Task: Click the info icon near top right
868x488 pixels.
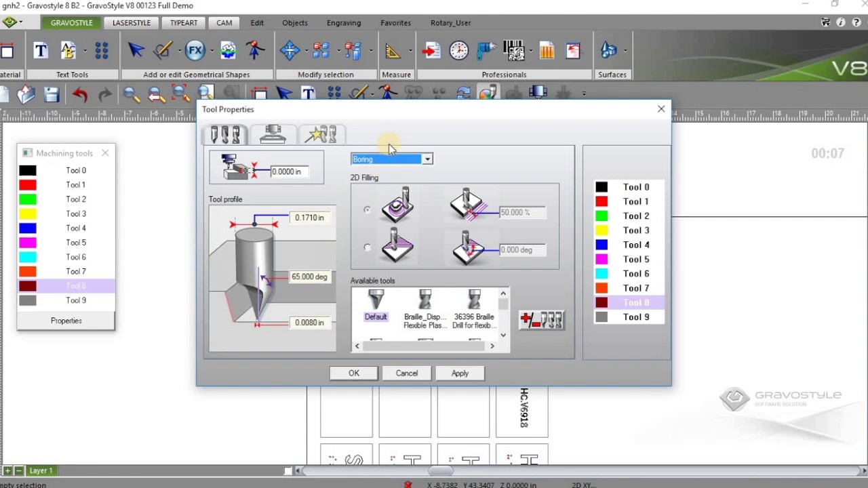Action: pyautogui.click(x=840, y=22)
